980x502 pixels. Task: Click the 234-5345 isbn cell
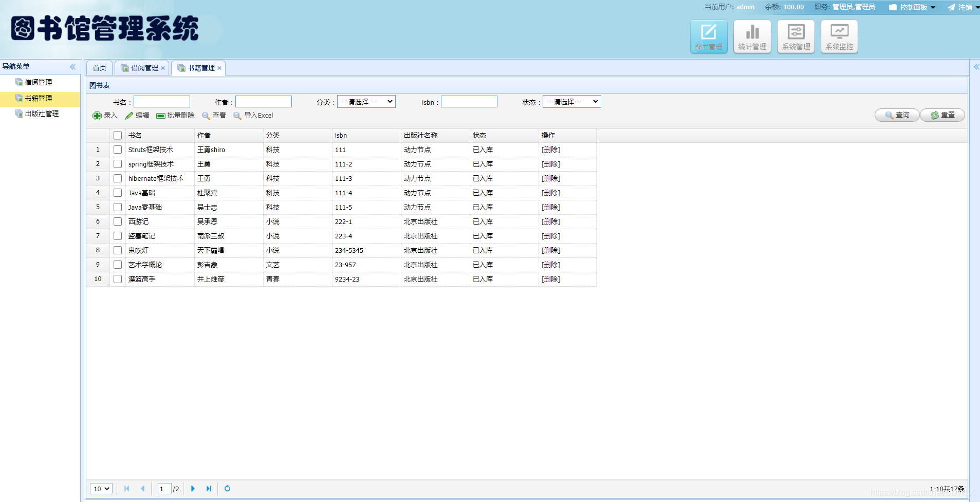(366, 250)
